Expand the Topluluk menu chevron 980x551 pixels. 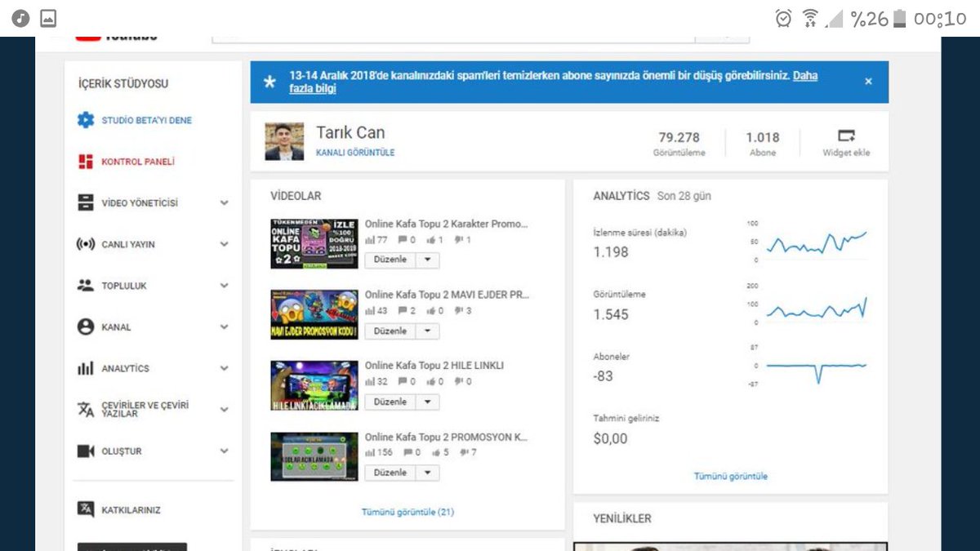pos(224,286)
